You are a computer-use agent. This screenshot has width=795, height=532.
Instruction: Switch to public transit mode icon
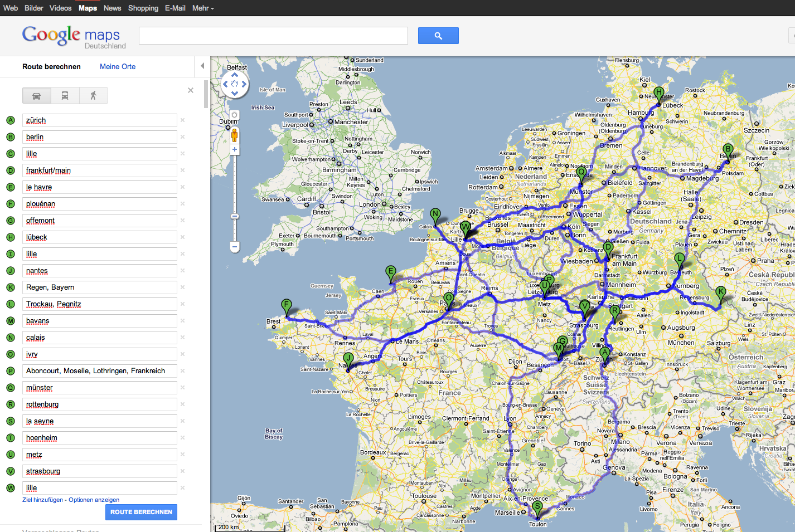tap(65, 96)
